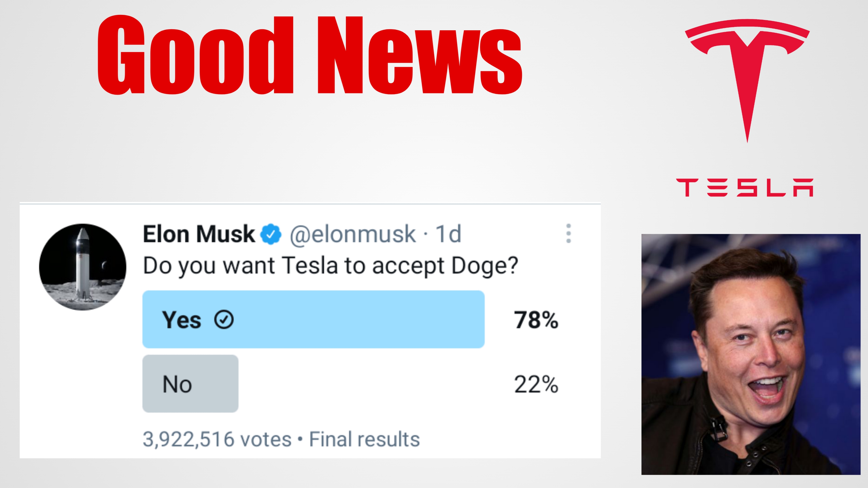Image resolution: width=868 pixels, height=488 pixels.
Task: Click the TESLA wordmark text
Action: tap(745, 188)
